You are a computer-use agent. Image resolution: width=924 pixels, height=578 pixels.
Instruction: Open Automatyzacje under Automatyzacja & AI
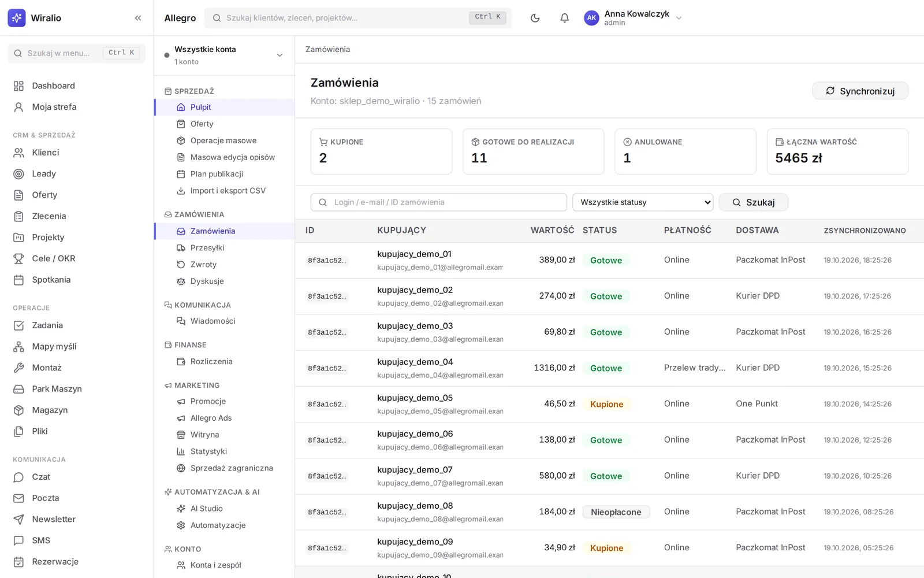(225, 525)
